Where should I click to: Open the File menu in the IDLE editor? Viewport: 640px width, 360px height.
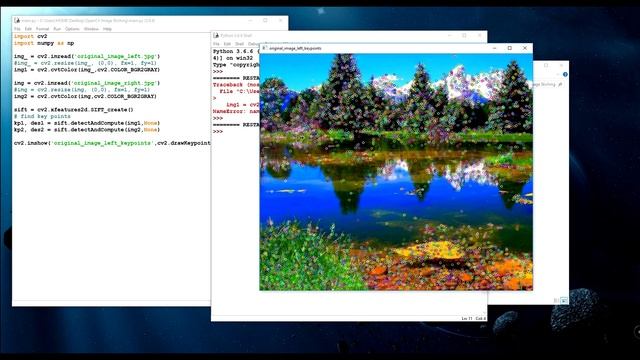pyautogui.click(x=17, y=29)
